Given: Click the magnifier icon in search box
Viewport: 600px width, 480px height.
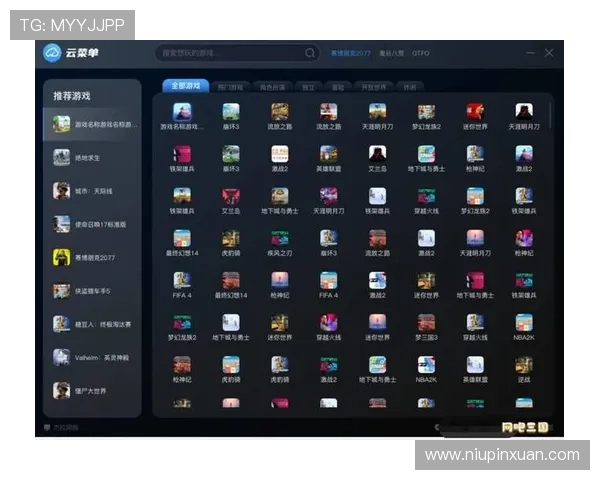Looking at the screenshot, I should [310, 53].
